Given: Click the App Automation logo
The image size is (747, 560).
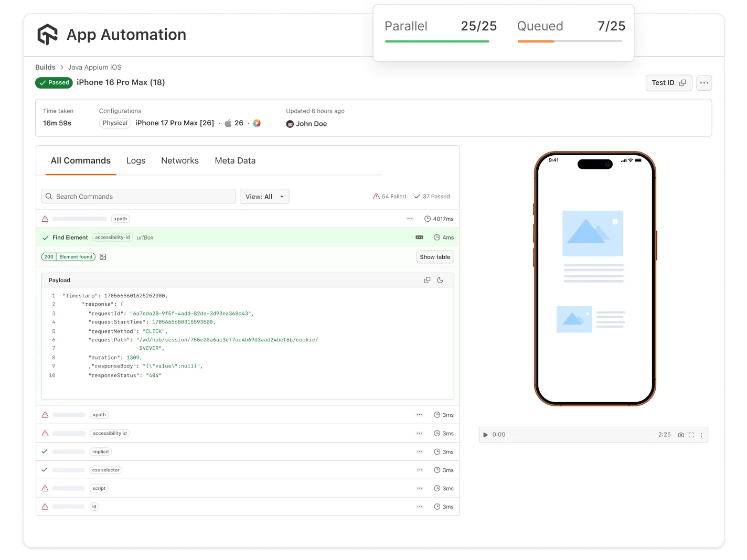Looking at the screenshot, I should 48,34.
